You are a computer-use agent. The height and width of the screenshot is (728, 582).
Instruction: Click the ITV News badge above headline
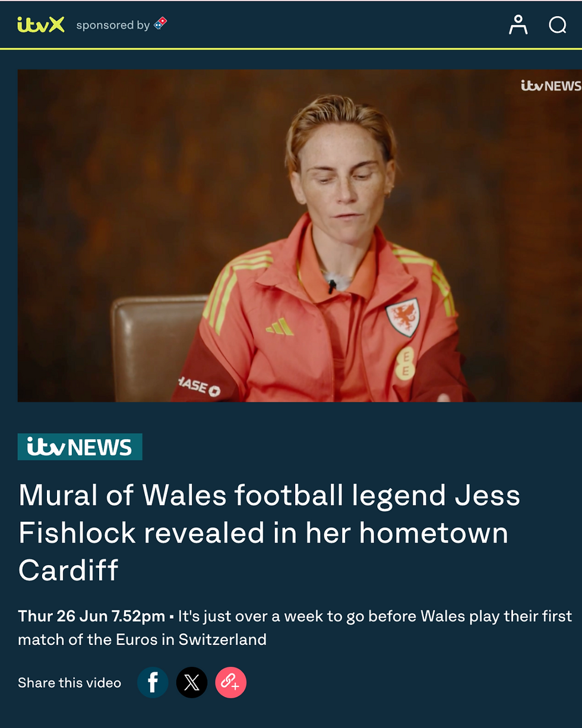pyautogui.click(x=80, y=447)
